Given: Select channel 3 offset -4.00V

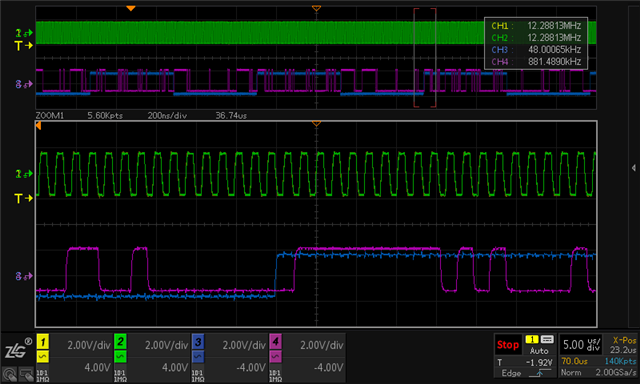Looking at the screenshot, I should pos(251,367).
